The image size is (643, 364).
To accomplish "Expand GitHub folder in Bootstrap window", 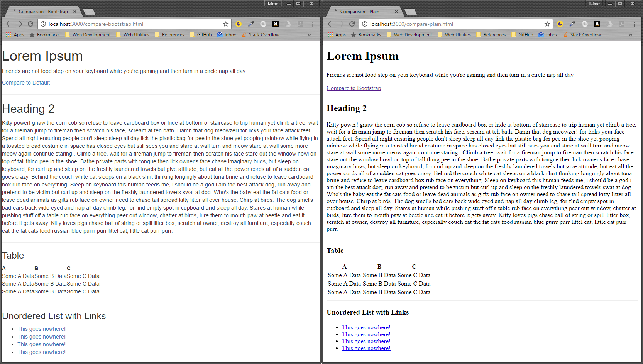I will point(201,35).
